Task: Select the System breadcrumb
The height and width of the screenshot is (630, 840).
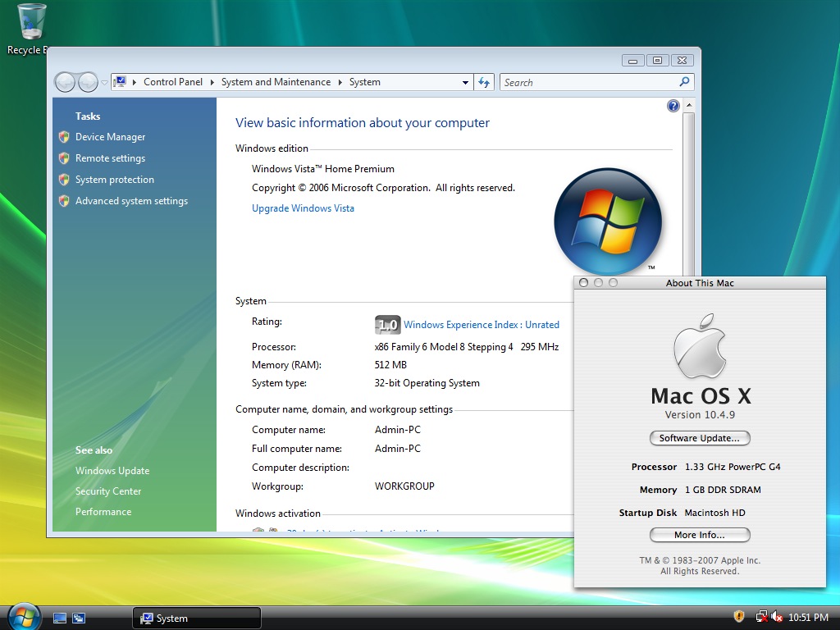Action: [x=365, y=82]
